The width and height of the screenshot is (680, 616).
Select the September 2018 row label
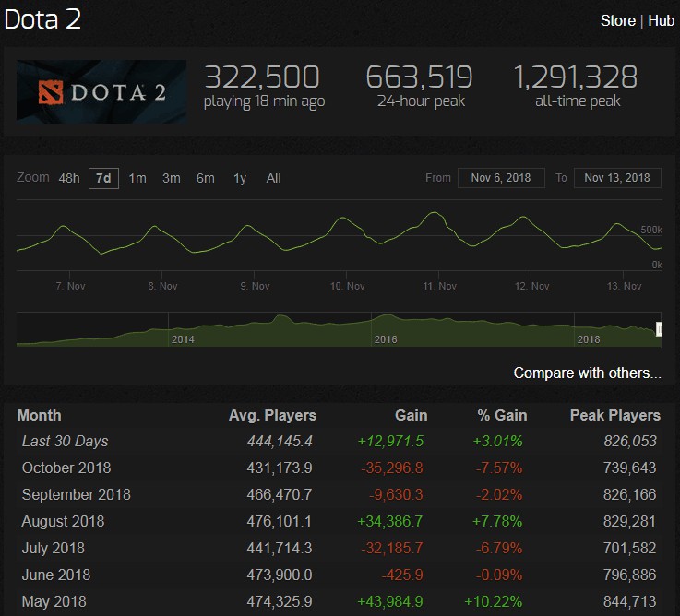tap(77, 494)
